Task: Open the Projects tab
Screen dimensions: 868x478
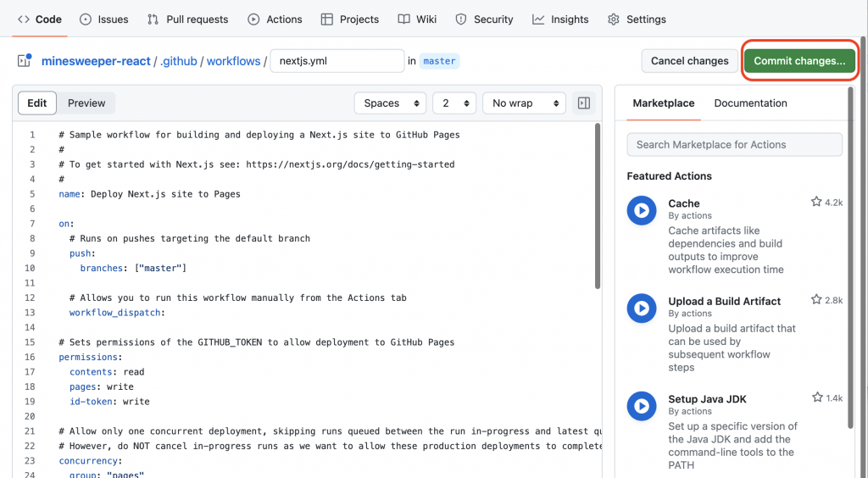Action: (x=350, y=19)
